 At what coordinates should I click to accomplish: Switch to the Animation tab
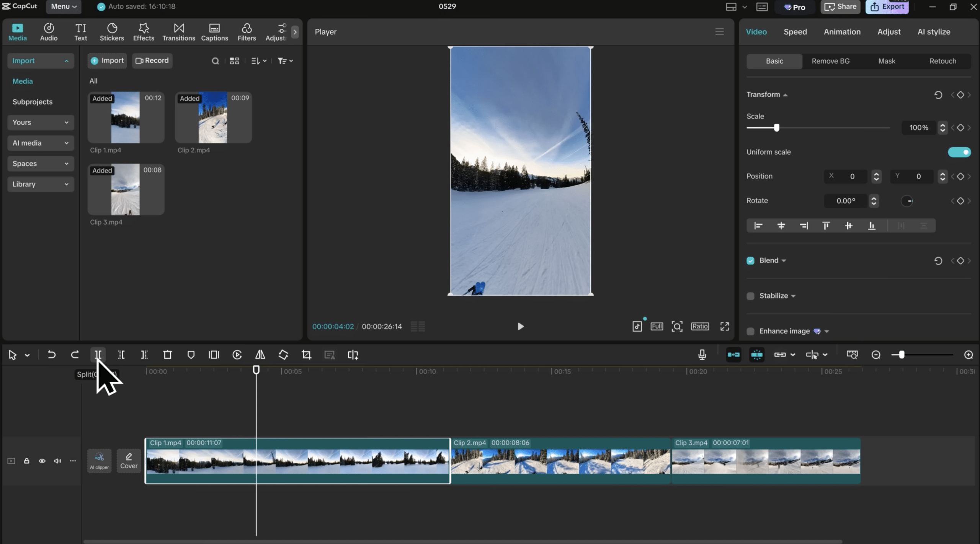tap(842, 32)
